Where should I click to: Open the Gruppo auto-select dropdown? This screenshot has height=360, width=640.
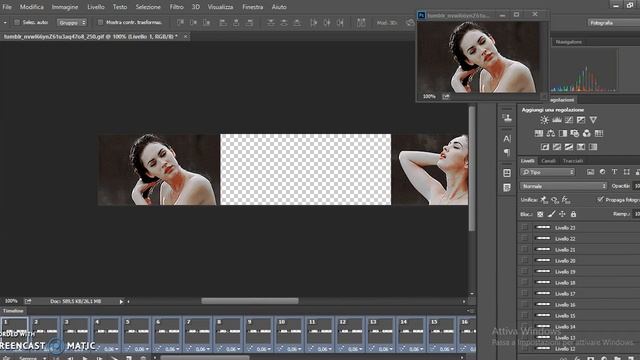pos(72,22)
